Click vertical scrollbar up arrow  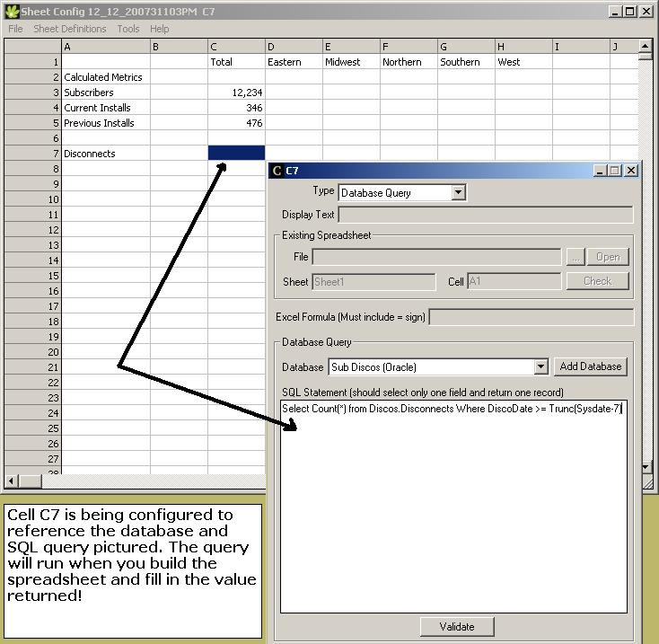pos(646,45)
